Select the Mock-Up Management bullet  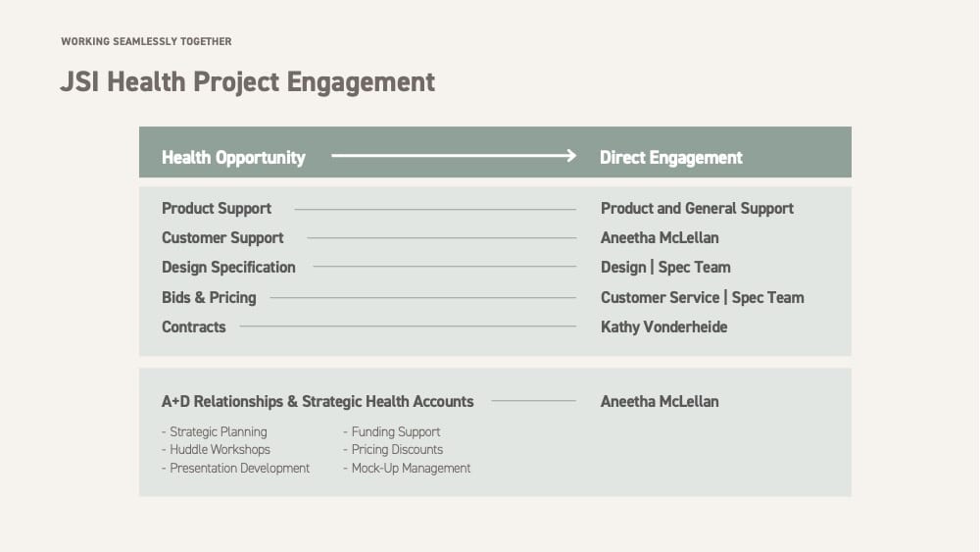click(407, 469)
